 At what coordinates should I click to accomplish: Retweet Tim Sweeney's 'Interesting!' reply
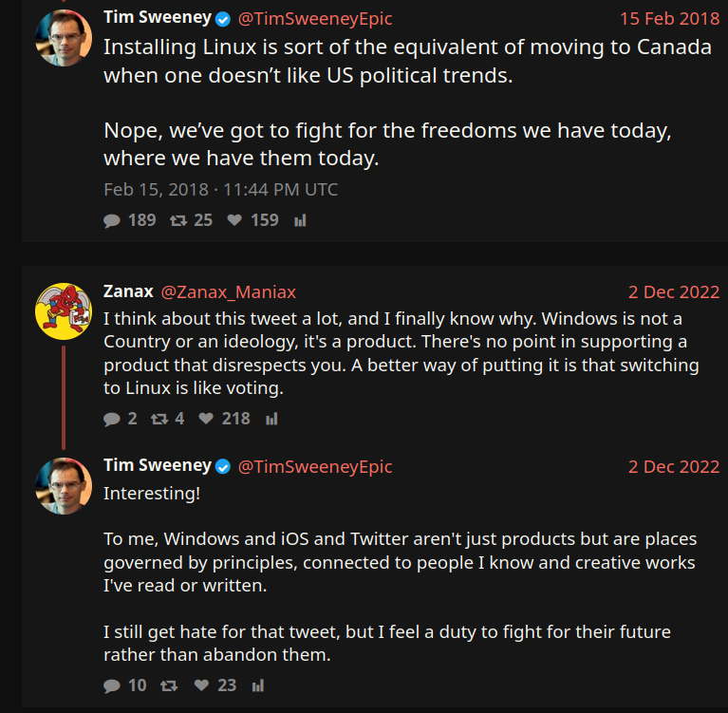pyautogui.click(x=168, y=685)
